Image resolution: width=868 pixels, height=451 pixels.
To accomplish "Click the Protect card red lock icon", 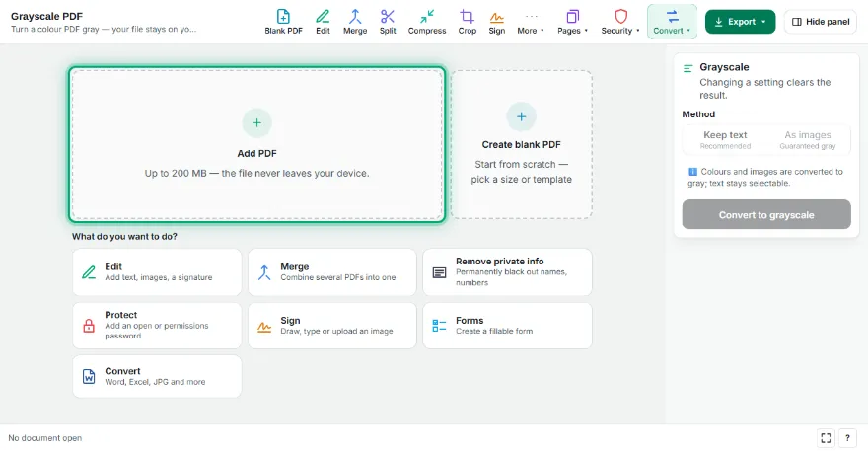I will pos(89,326).
